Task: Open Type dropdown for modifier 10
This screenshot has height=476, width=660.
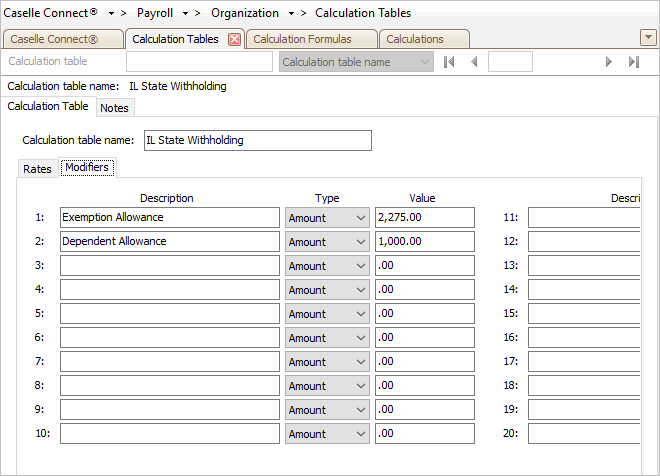Action: pos(327,433)
